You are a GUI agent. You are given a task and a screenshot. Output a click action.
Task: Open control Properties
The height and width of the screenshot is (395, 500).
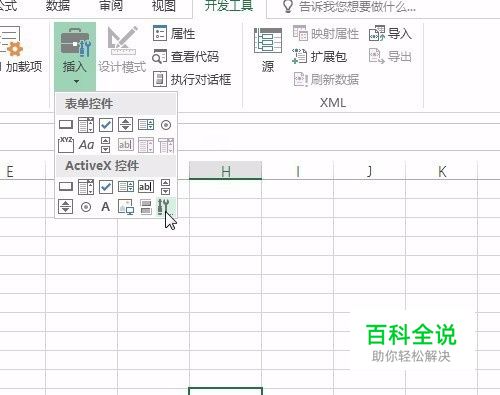(x=174, y=33)
